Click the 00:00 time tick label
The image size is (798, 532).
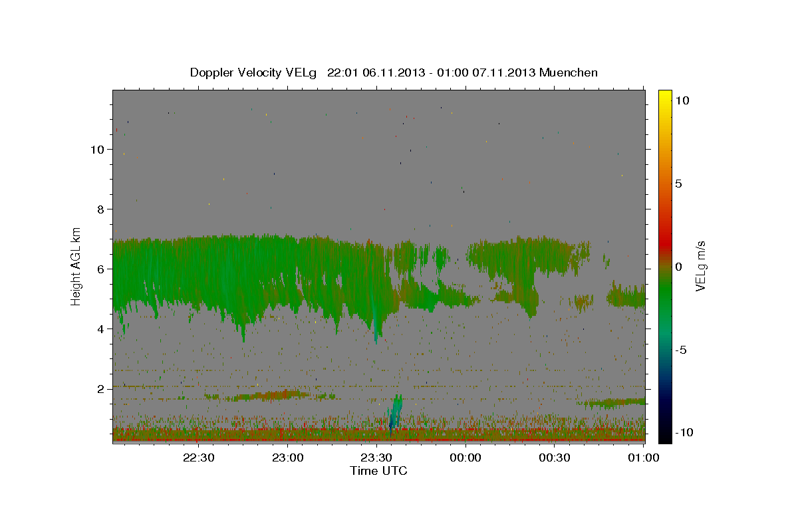pyautogui.click(x=465, y=458)
